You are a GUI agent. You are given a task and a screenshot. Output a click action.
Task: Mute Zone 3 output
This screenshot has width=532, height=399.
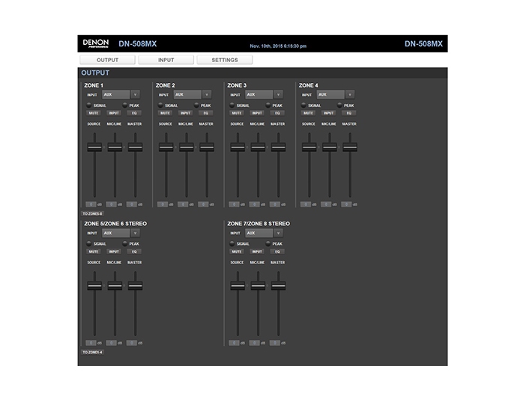pyautogui.click(x=237, y=113)
